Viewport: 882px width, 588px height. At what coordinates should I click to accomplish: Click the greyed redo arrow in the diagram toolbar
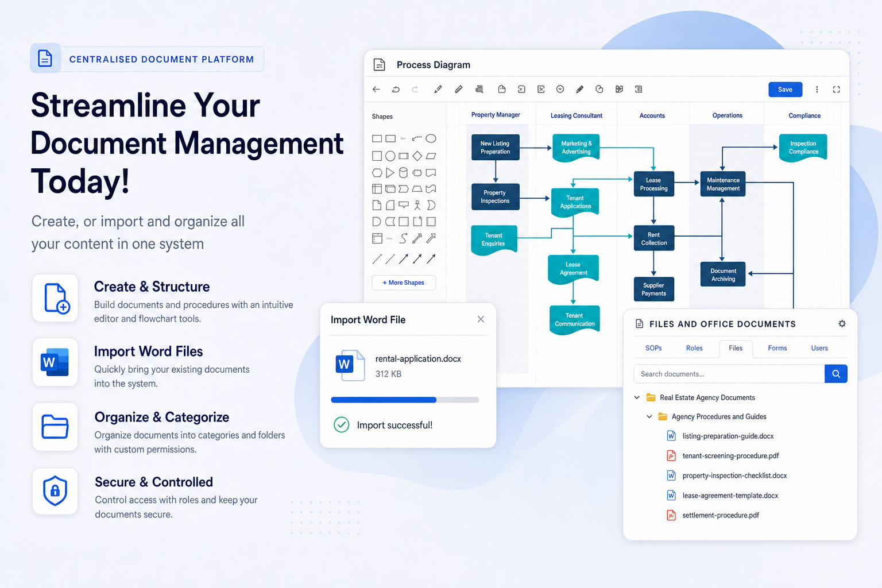415,89
